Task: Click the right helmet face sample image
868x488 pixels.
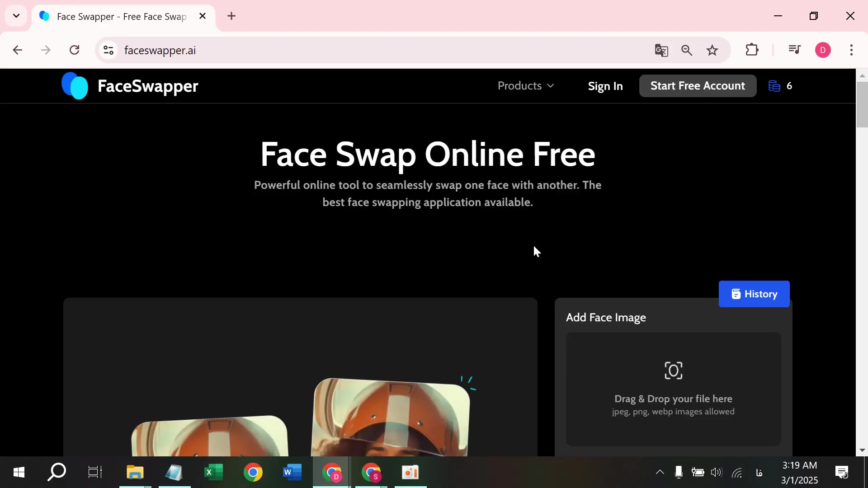Action: 391,417
